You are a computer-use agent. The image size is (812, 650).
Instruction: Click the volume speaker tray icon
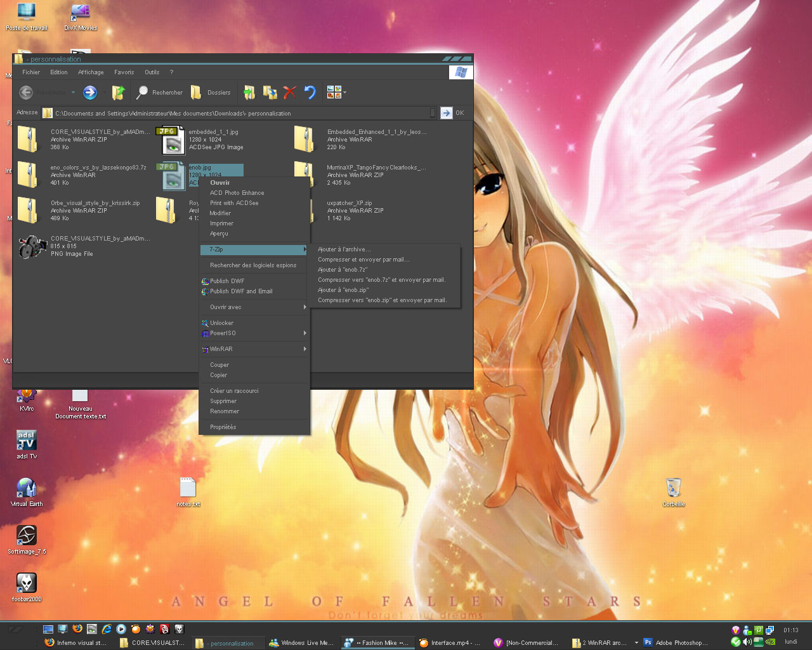[x=747, y=642]
